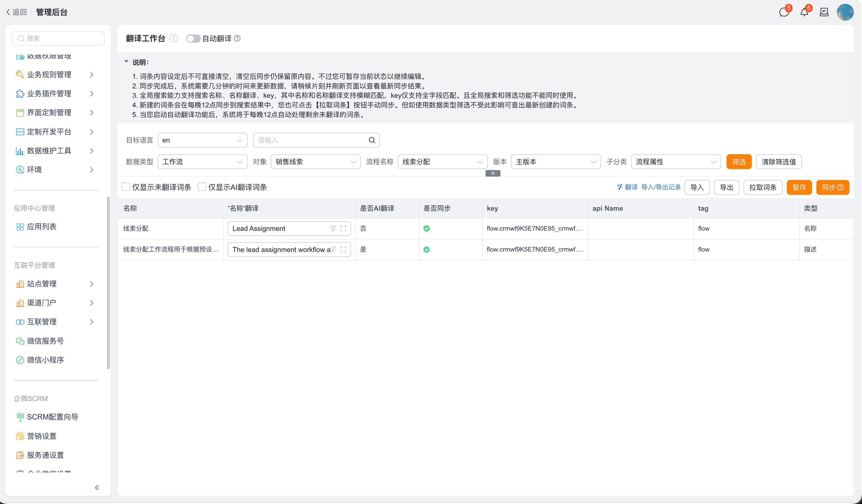The image size is (862, 504).
Task: Open the 目标语言 dropdown showing en
Action: click(203, 140)
